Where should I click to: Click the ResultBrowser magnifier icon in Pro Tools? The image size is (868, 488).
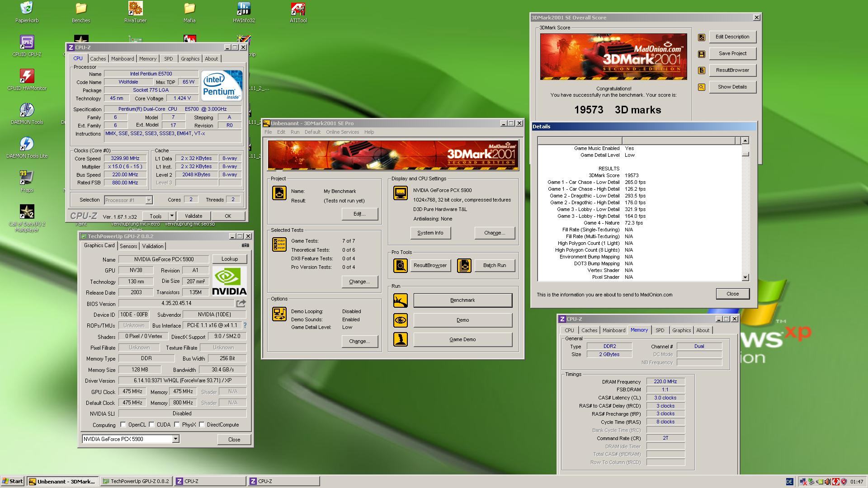tap(400, 266)
